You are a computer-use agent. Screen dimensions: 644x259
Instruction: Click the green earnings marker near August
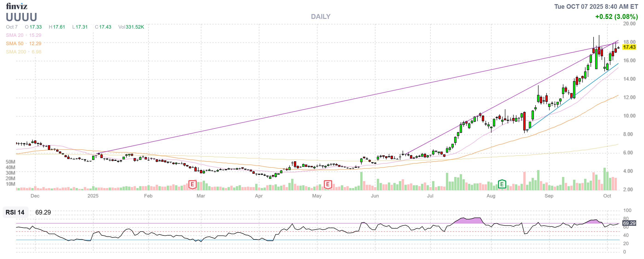pyautogui.click(x=501, y=184)
